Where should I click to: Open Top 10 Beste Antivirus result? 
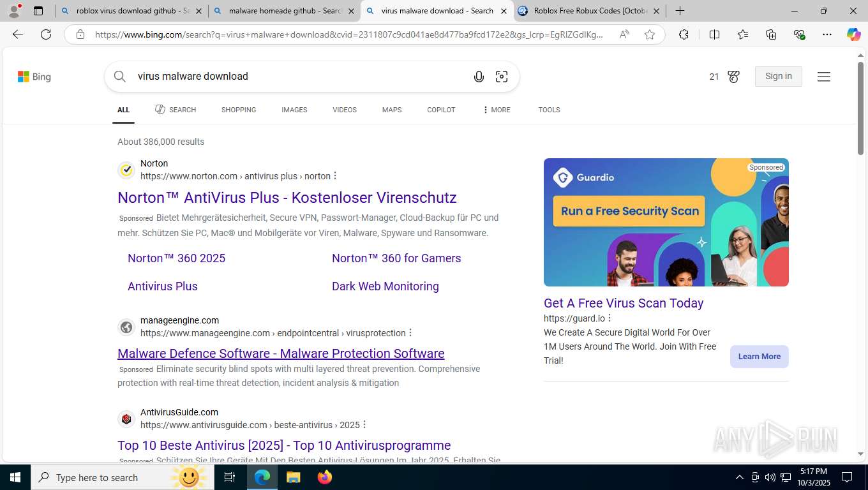(x=284, y=445)
